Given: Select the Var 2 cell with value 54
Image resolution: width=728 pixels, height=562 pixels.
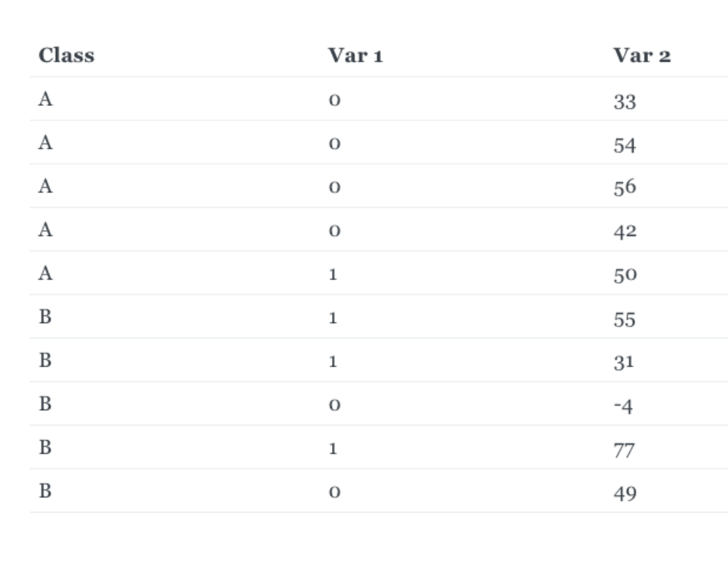Looking at the screenshot, I should coord(624,145).
